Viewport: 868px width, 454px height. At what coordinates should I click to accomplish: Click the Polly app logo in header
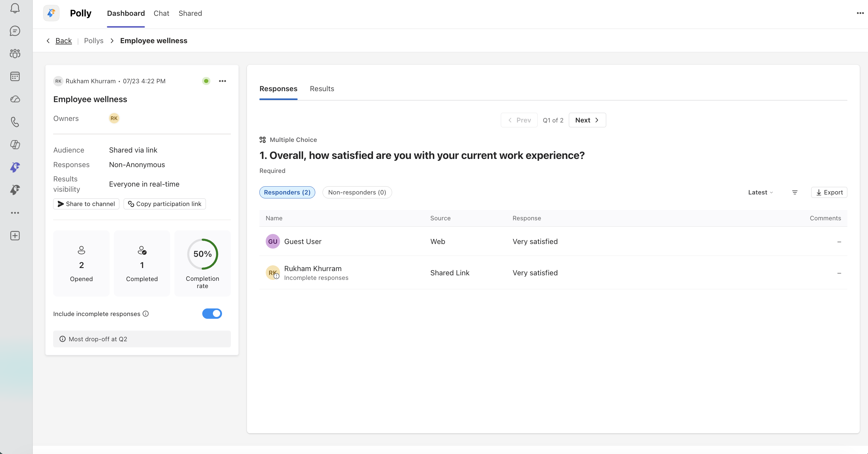point(51,13)
